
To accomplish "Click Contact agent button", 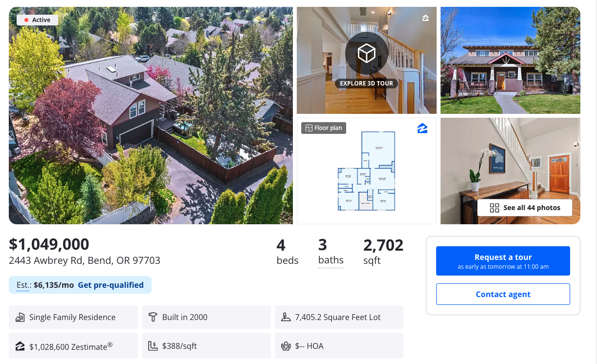I will point(503,294).
